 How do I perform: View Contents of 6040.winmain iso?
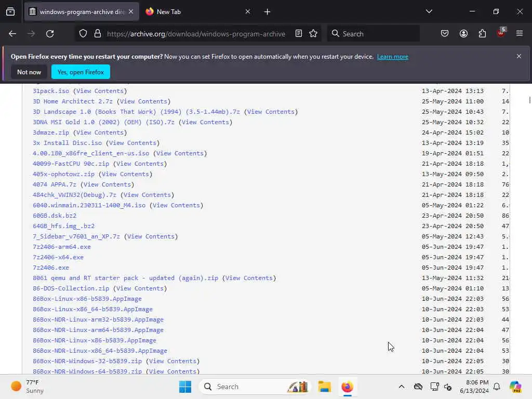(x=176, y=205)
